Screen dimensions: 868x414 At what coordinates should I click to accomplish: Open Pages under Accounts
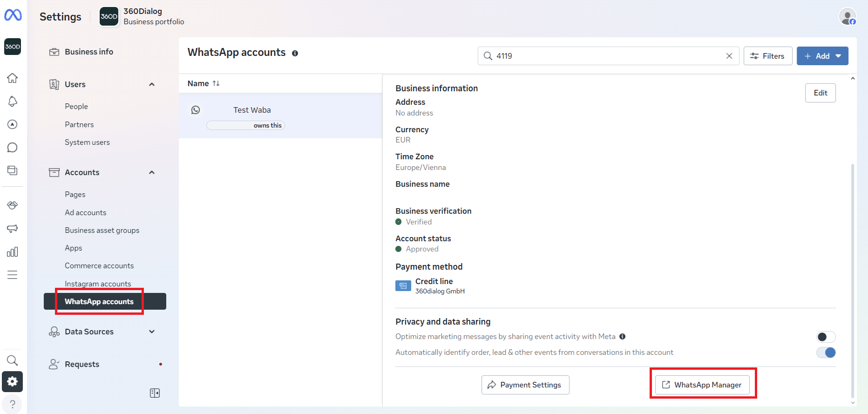click(75, 194)
